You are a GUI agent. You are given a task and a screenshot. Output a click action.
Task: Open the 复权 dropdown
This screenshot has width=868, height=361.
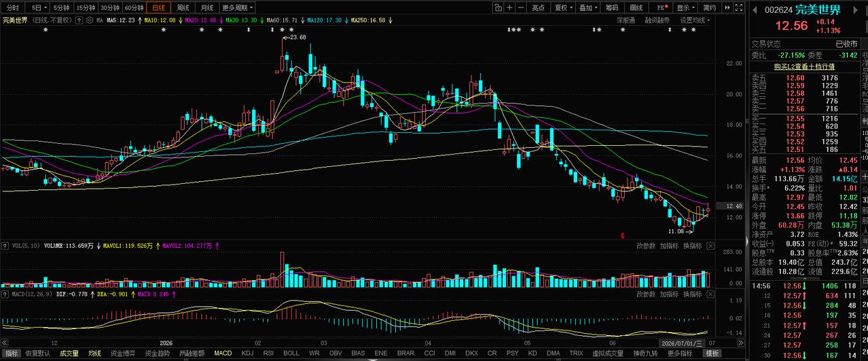coord(563,7)
